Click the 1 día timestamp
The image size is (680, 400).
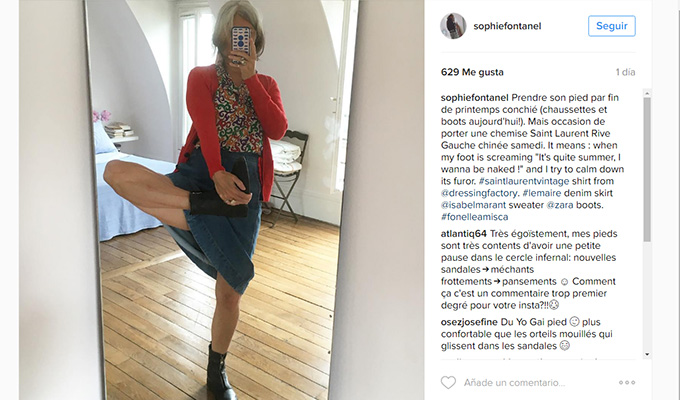(625, 72)
